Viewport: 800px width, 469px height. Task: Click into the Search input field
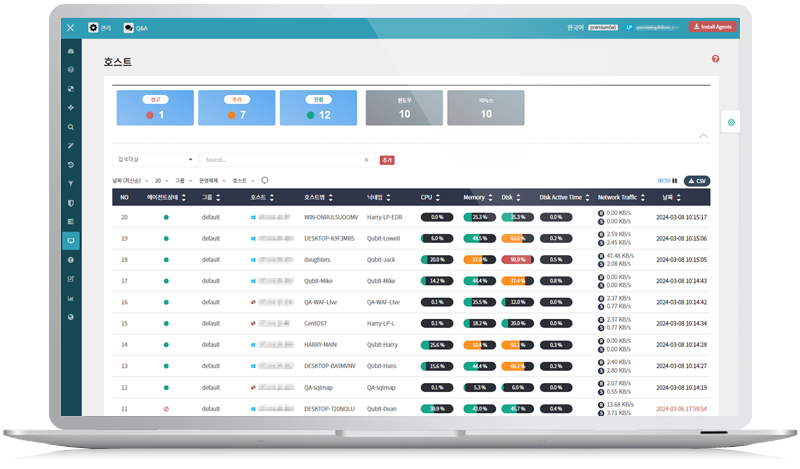click(x=280, y=159)
